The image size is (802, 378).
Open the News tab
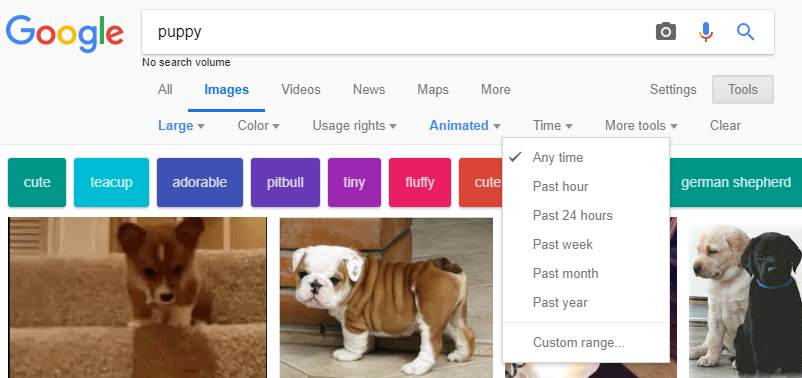369,90
